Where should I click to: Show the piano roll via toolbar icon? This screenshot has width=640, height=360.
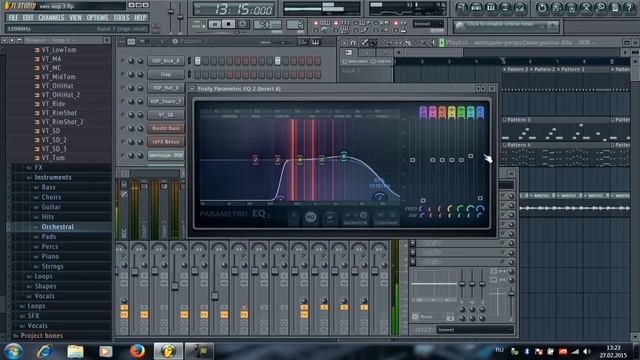(x=491, y=8)
